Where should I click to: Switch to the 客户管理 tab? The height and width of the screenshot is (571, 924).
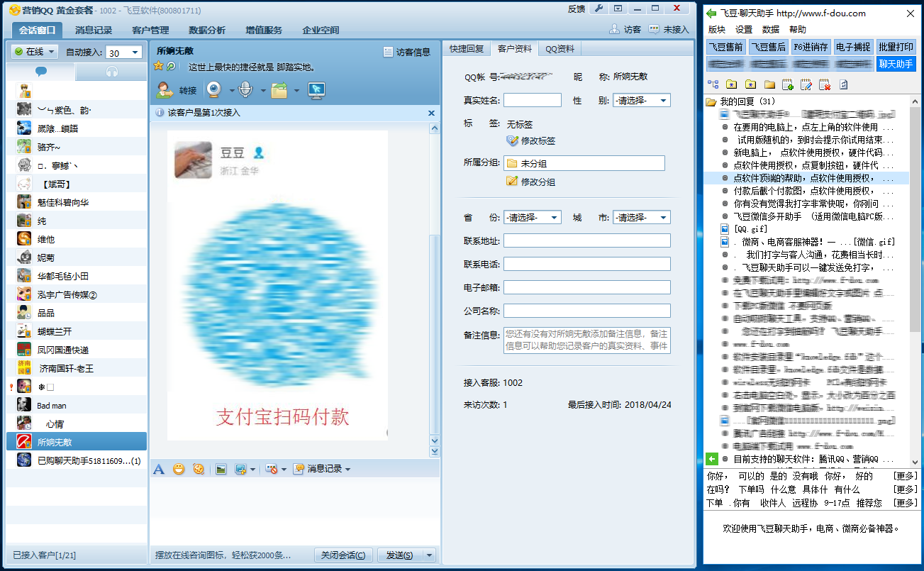pos(150,31)
